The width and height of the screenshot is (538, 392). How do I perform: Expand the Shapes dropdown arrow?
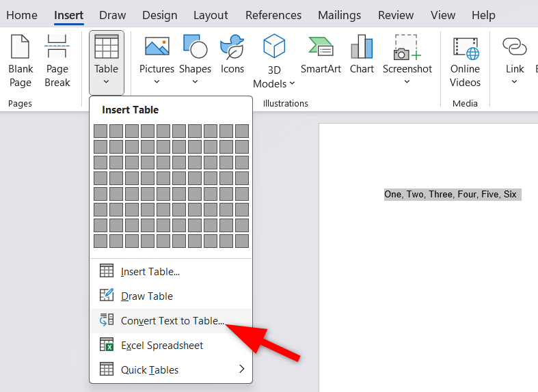point(195,81)
